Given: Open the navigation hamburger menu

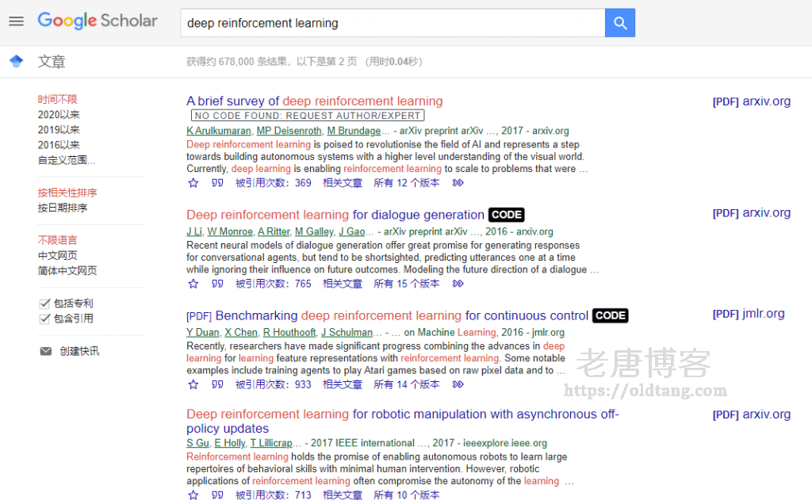Looking at the screenshot, I should (16, 21).
